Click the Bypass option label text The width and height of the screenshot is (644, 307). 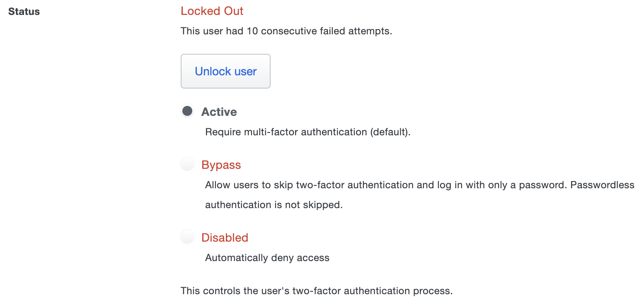pos(221,165)
